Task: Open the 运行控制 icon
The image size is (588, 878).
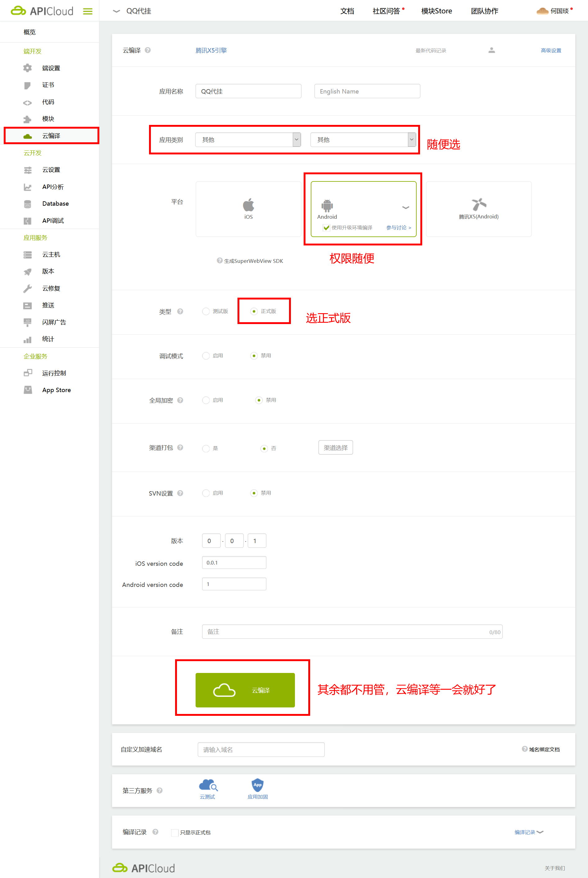Action: 27,373
